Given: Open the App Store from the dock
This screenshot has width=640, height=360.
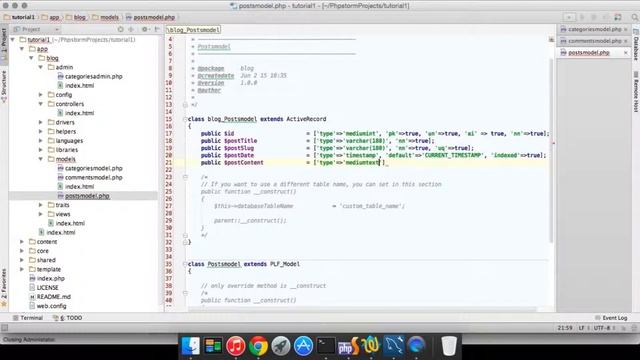Looking at the screenshot, I should (303, 346).
